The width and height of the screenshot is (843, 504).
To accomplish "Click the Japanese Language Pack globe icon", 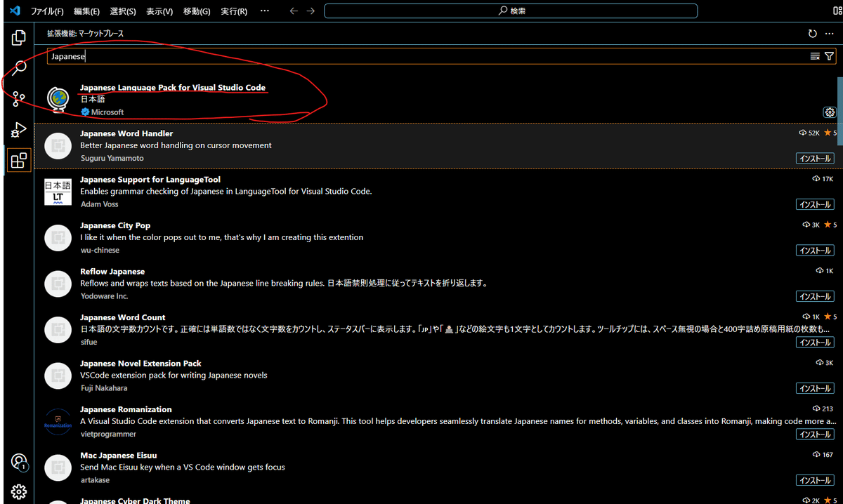I will click(58, 100).
